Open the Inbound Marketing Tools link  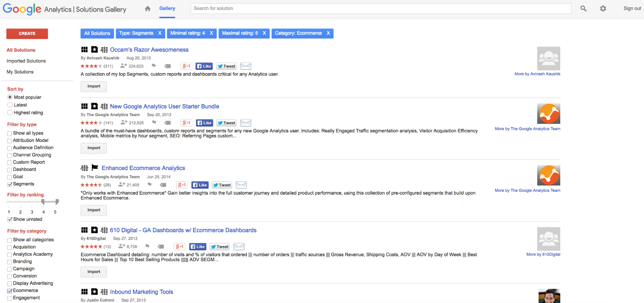[x=141, y=292]
